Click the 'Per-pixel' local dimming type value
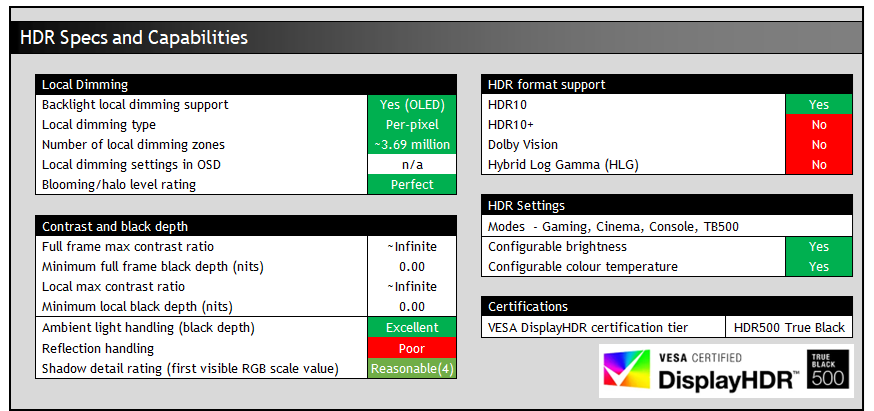 (x=412, y=125)
